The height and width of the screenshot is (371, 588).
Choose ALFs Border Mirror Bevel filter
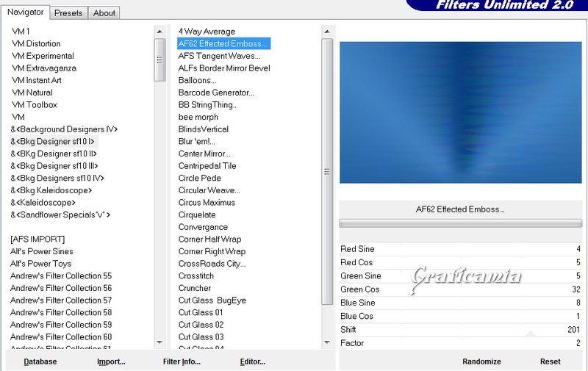[x=224, y=68]
